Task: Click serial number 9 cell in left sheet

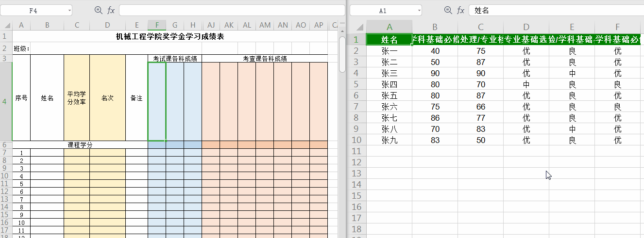Action: 21,215
